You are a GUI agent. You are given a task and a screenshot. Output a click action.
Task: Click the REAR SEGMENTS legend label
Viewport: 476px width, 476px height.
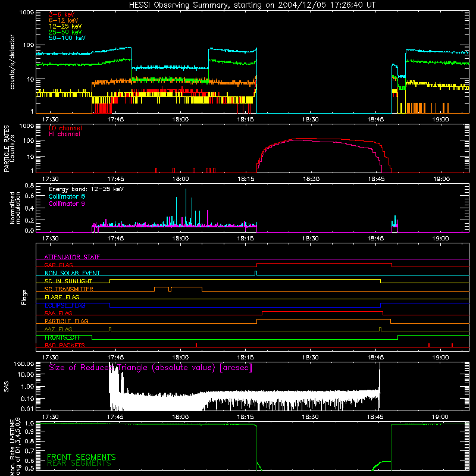click(79, 464)
